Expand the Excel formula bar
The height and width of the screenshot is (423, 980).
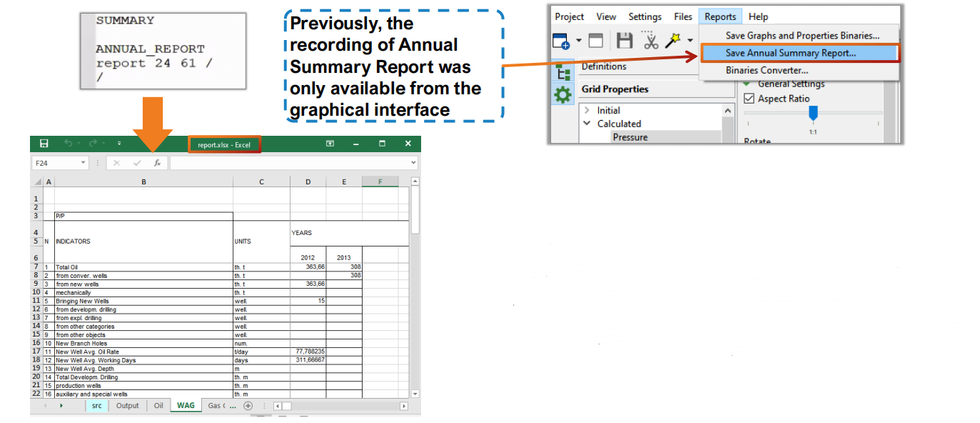414,163
